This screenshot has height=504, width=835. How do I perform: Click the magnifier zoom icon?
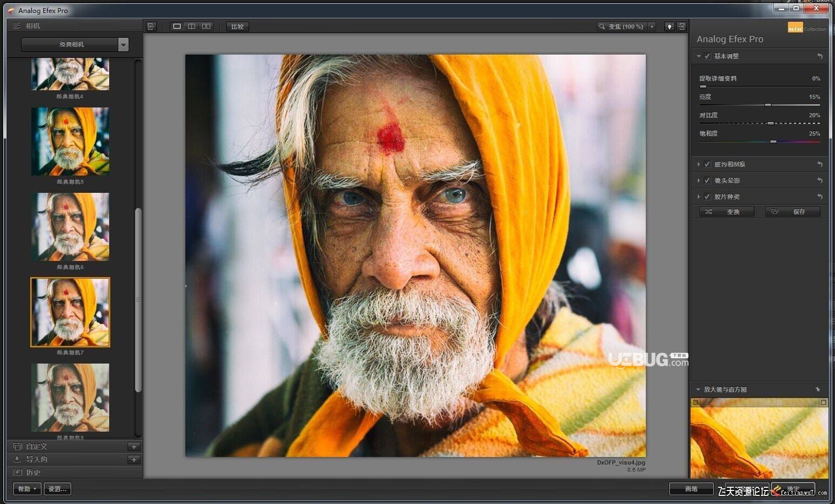pyautogui.click(x=602, y=26)
